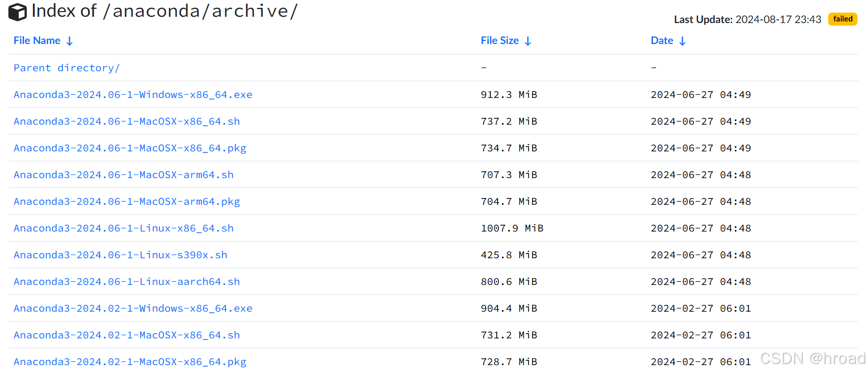
Task: Click the 707.3 MiB file size
Action: coord(509,175)
